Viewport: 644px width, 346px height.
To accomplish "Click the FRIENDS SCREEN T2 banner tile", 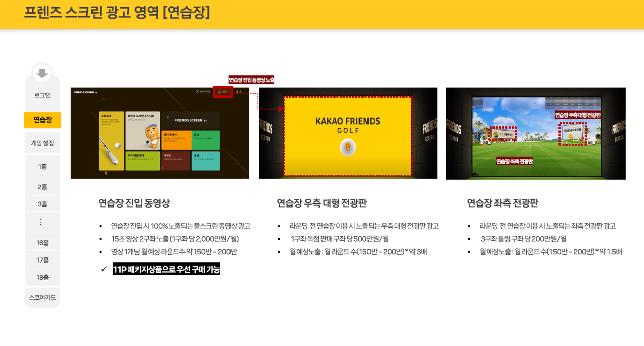I will pyautogui.click(x=191, y=120).
